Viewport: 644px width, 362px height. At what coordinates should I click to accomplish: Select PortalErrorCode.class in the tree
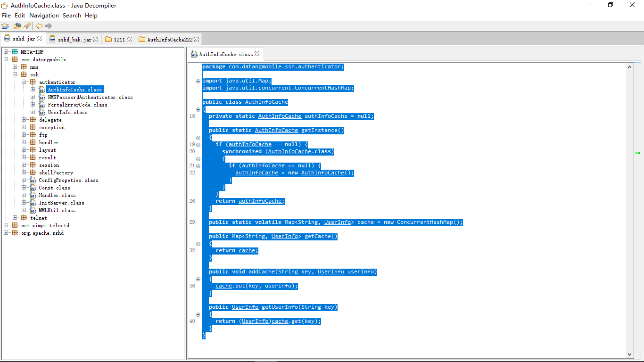[77, 105]
